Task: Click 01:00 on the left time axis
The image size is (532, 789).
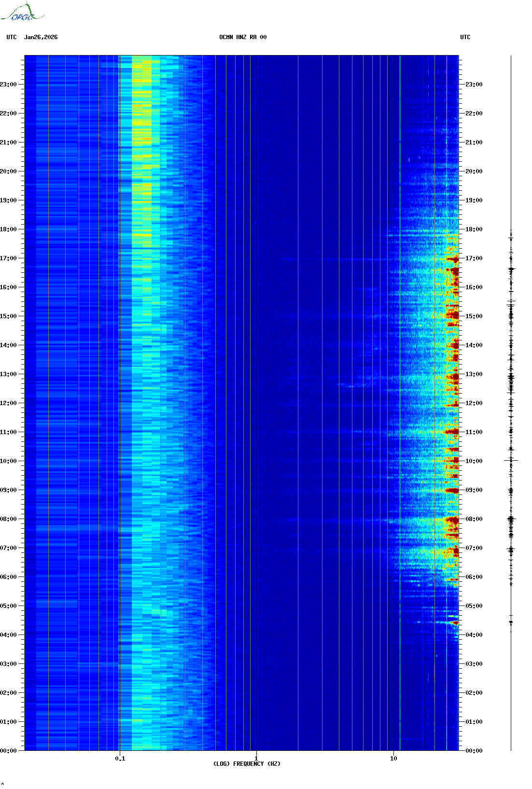Action: pos(8,722)
